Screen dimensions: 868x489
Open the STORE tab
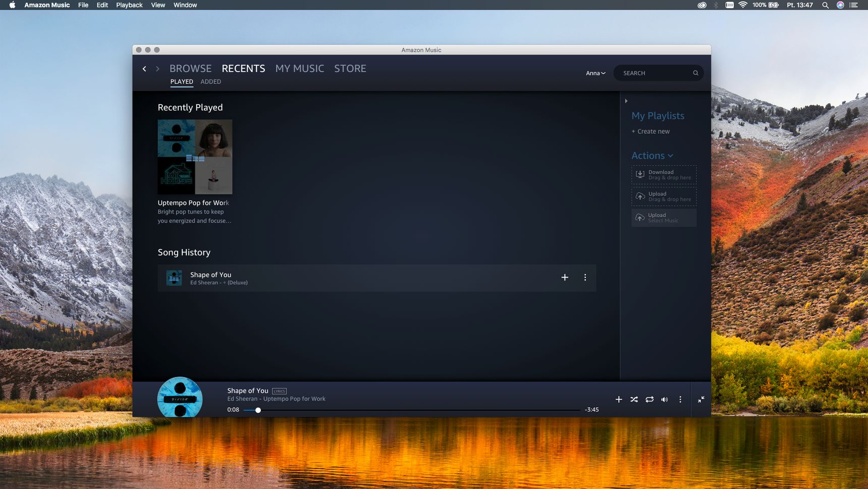pyautogui.click(x=350, y=69)
